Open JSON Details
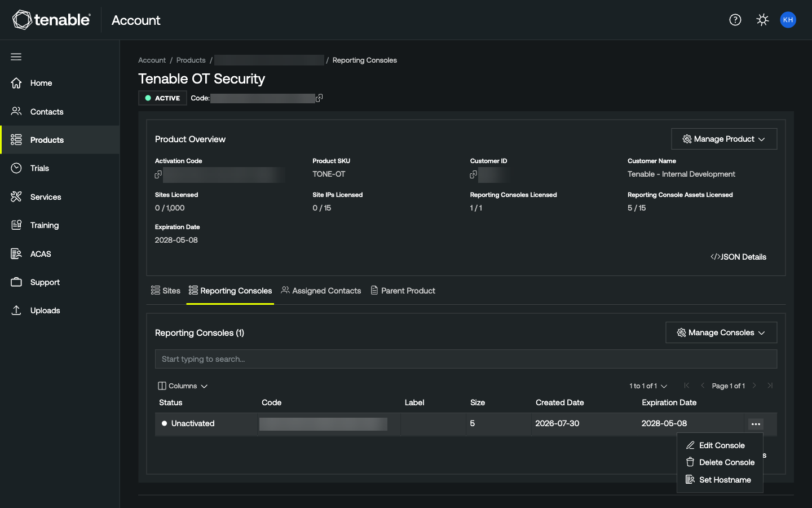The image size is (812, 508). click(x=739, y=257)
